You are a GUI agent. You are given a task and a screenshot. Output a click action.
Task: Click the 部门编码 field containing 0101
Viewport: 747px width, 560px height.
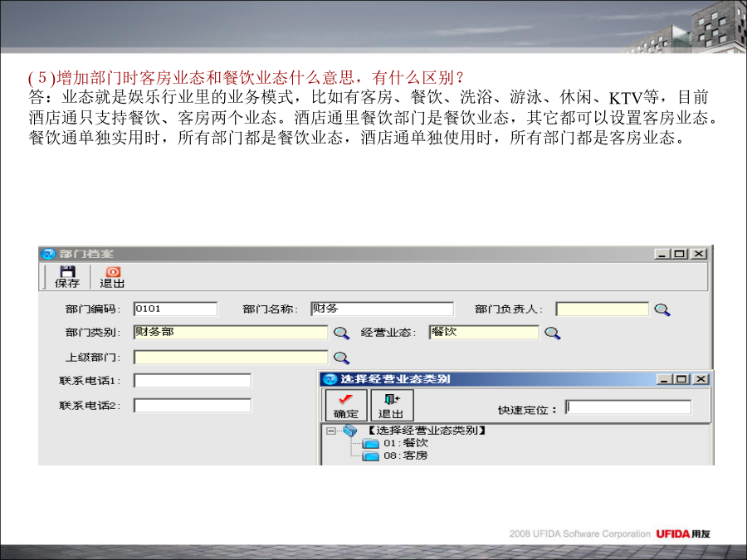tap(175, 309)
